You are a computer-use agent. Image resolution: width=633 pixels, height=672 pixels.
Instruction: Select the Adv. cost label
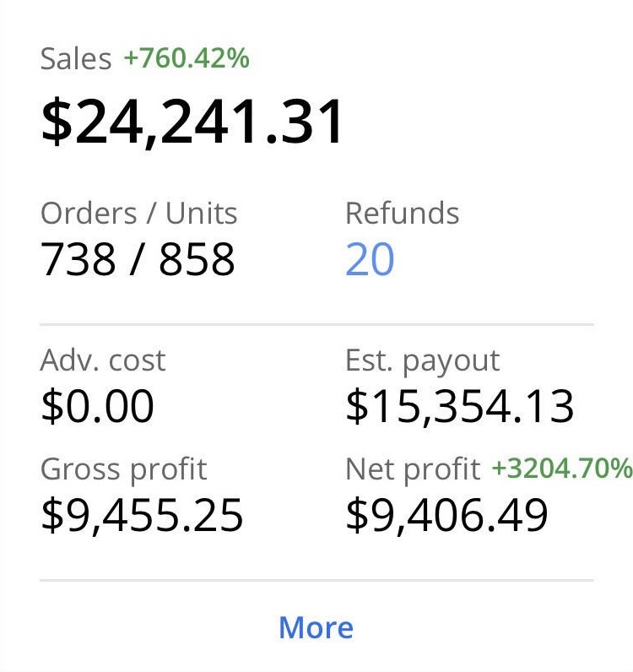(102, 360)
